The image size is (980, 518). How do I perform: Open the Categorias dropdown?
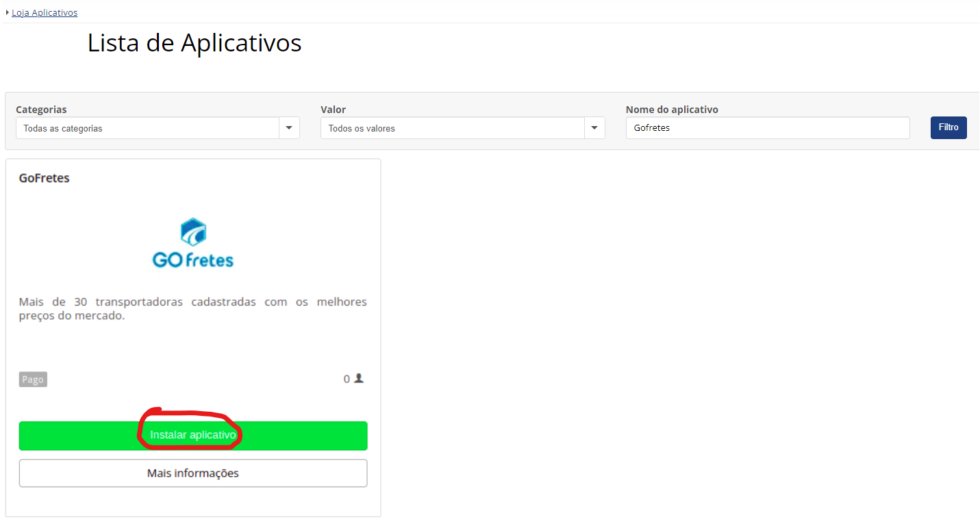158,128
